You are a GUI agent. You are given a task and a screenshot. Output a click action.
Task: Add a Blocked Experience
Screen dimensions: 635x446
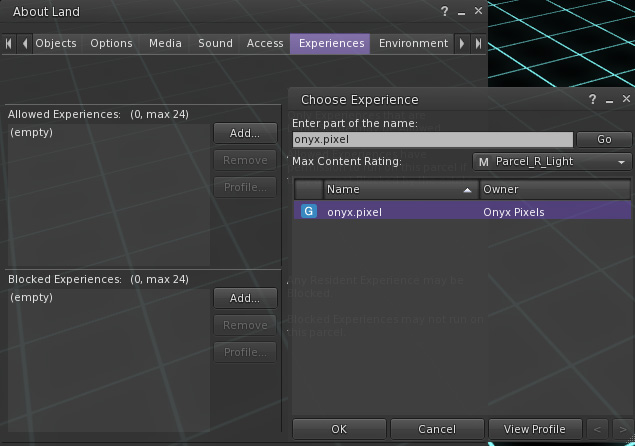point(245,298)
